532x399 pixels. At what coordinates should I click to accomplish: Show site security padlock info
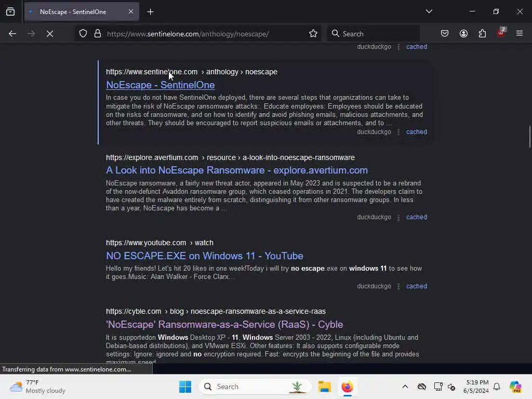coord(98,34)
